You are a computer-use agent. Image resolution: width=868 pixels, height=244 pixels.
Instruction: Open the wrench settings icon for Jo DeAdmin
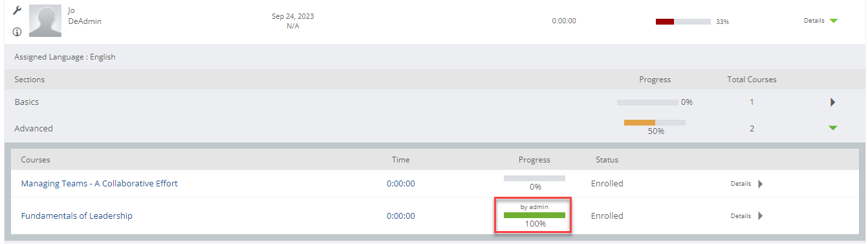click(x=17, y=11)
